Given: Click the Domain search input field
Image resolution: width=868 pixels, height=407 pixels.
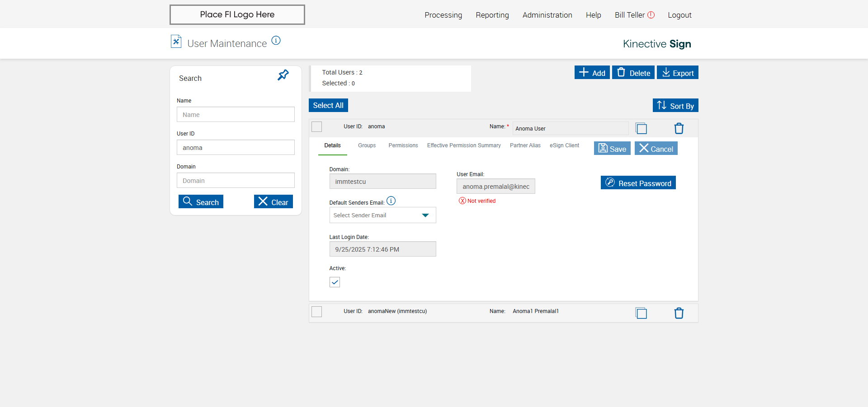Looking at the screenshot, I should tap(236, 181).
